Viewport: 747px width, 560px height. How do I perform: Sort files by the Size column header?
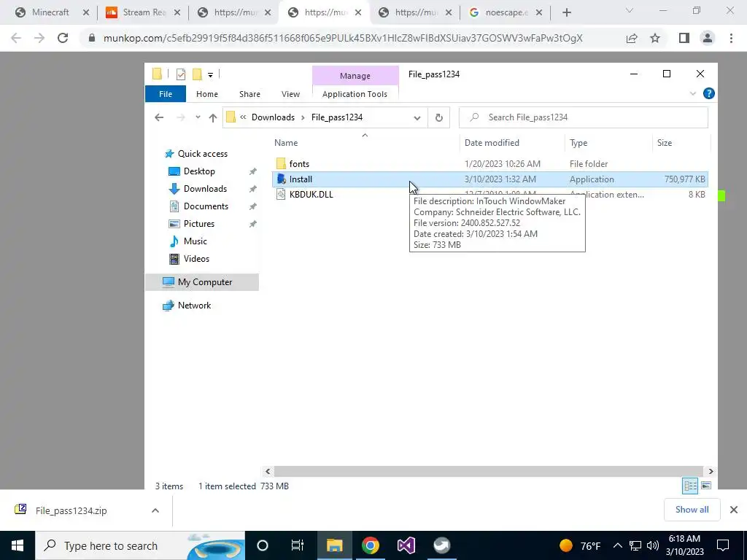[681, 143]
